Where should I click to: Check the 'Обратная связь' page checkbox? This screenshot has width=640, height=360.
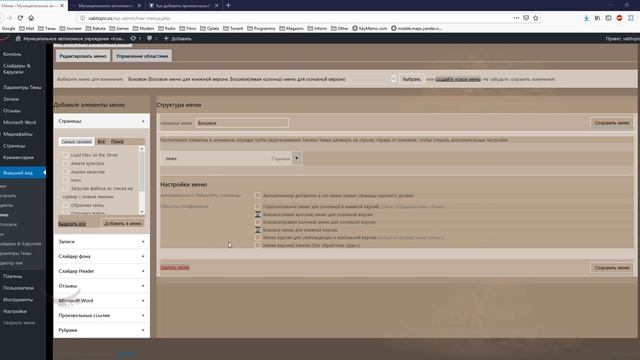(x=66, y=205)
